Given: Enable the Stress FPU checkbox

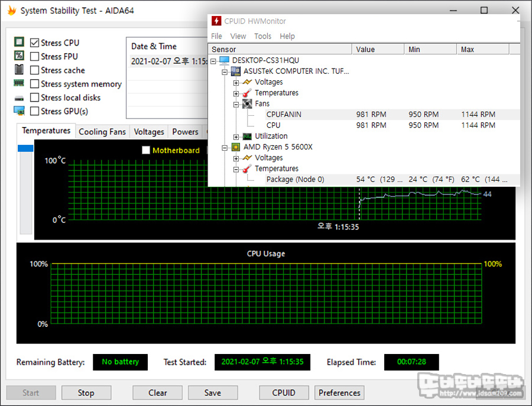Looking at the screenshot, I should tap(34, 56).
